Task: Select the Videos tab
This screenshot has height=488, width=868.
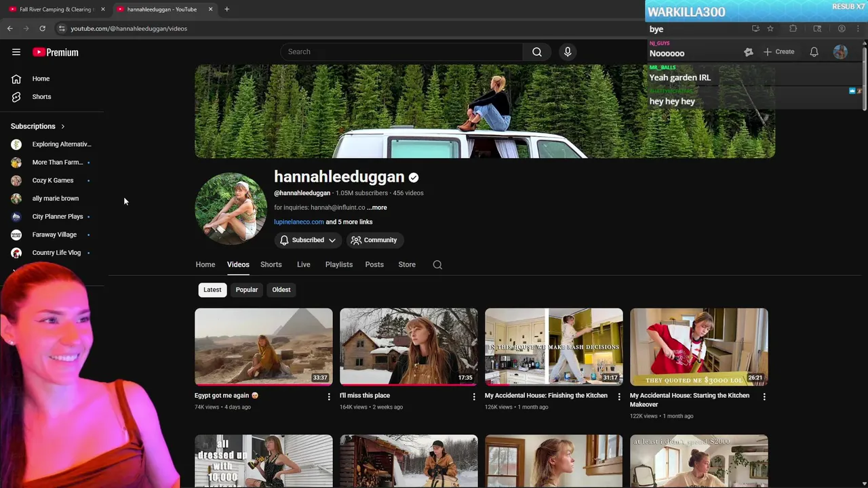Action: tap(238, 264)
